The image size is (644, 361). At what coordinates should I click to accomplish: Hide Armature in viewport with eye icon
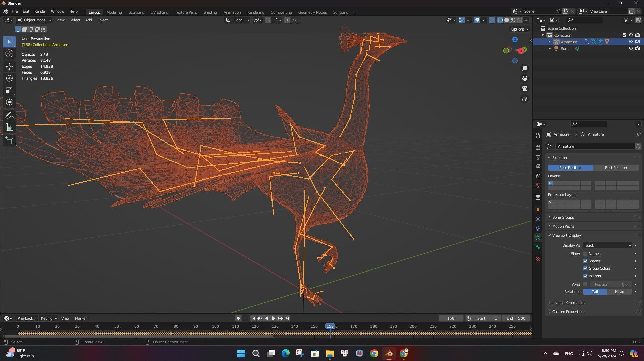(x=631, y=42)
